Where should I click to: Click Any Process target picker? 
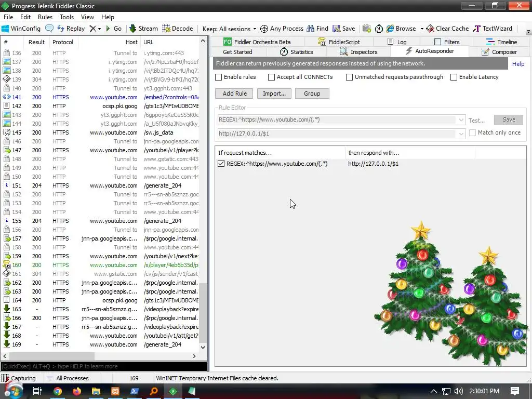(282, 29)
